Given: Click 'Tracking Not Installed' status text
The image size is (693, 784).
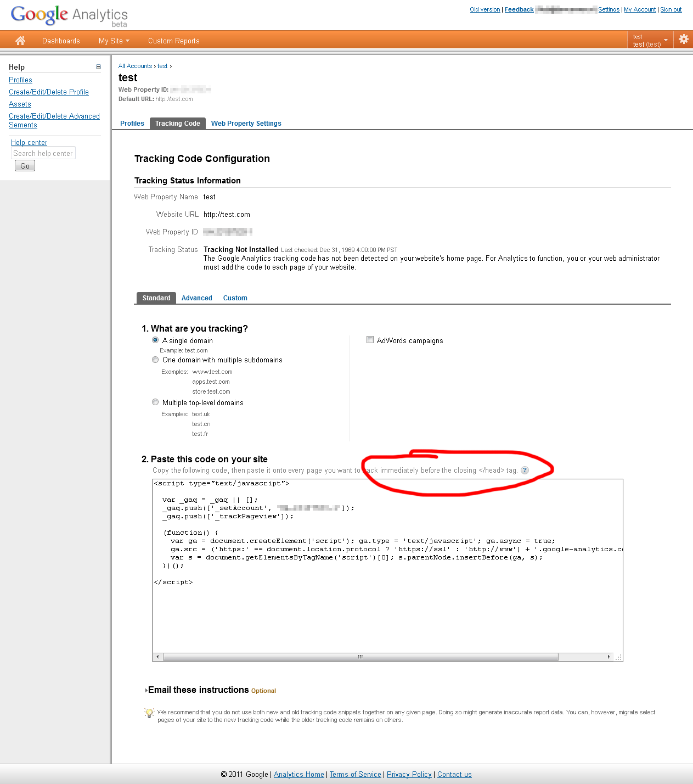Looking at the screenshot, I should point(241,249).
